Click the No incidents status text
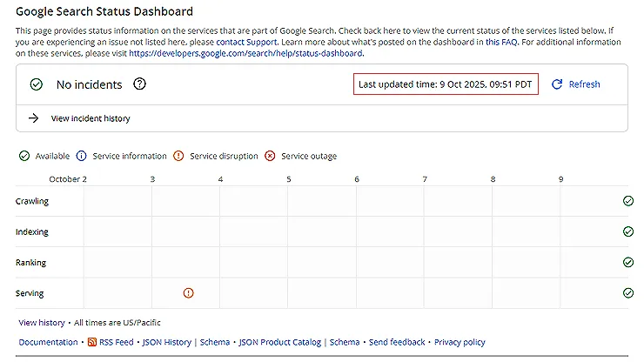Image resolution: width=644 pixels, height=362 pixels. (x=89, y=84)
